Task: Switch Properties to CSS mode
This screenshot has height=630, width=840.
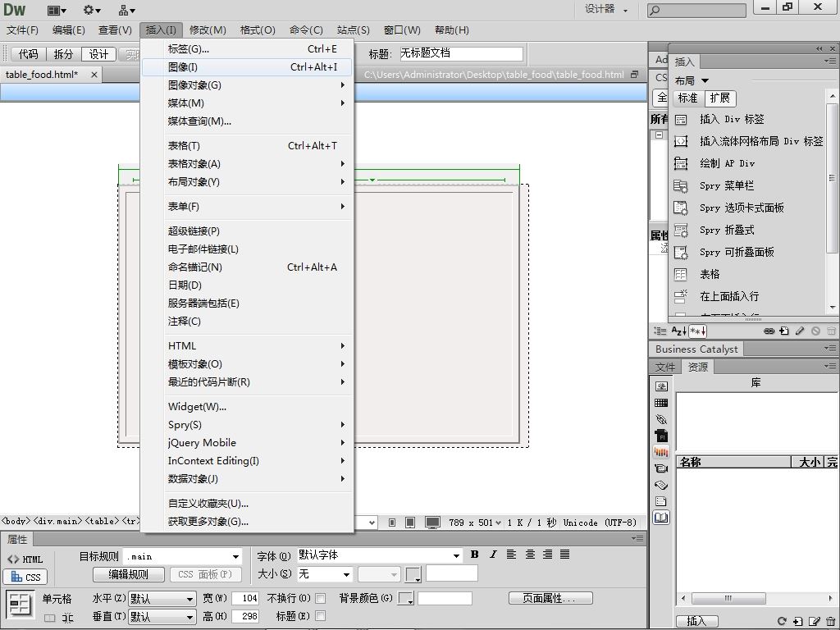Action: click(x=25, y=577)
